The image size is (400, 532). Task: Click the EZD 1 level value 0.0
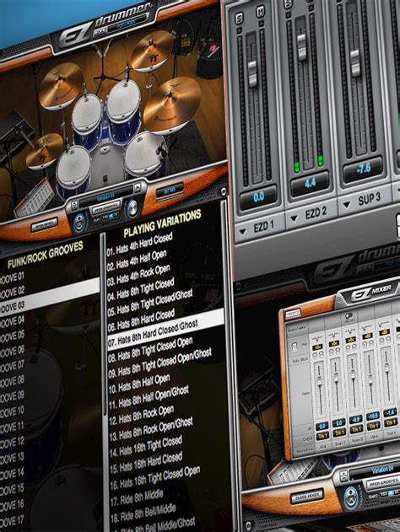pos(259,198)
